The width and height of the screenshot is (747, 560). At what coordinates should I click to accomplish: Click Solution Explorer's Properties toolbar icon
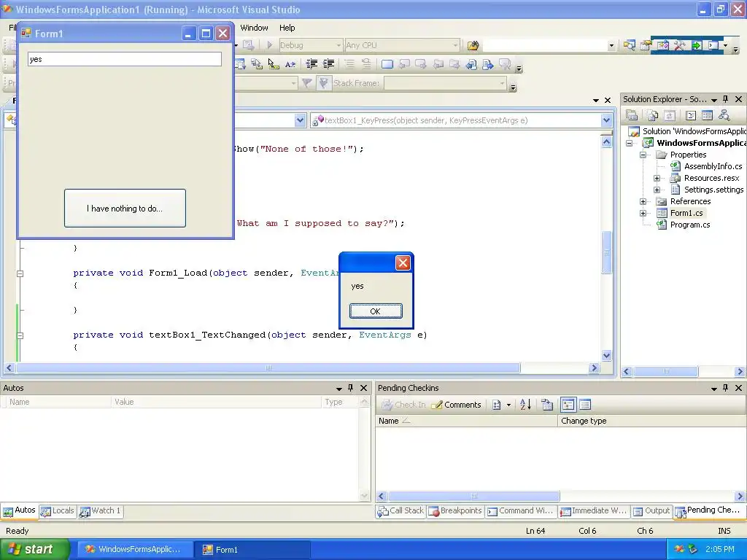632,114
